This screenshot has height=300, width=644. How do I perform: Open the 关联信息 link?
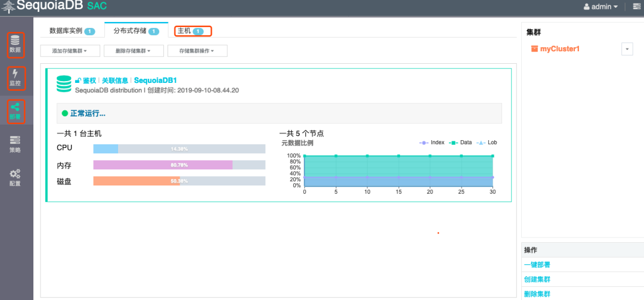[115, 81]
